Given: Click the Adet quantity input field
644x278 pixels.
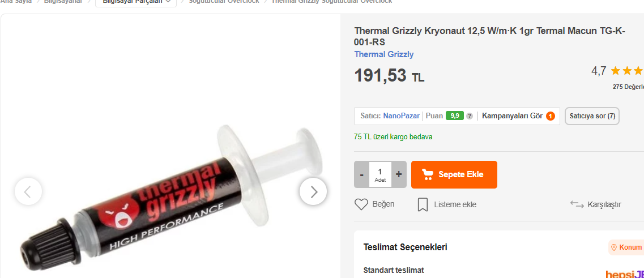Looking at the screenshot, I should (x=380, y=174).
